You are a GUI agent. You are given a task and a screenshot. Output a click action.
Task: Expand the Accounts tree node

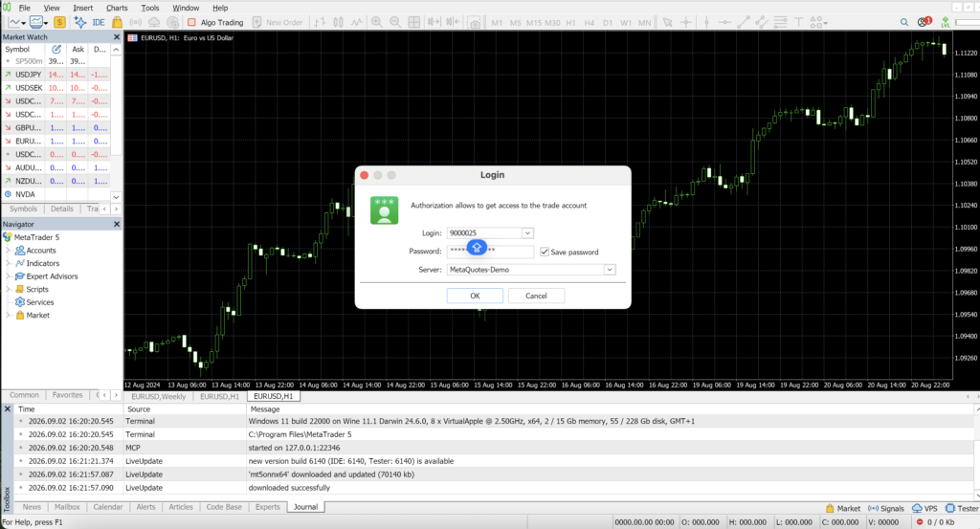(x=8, y=251)
